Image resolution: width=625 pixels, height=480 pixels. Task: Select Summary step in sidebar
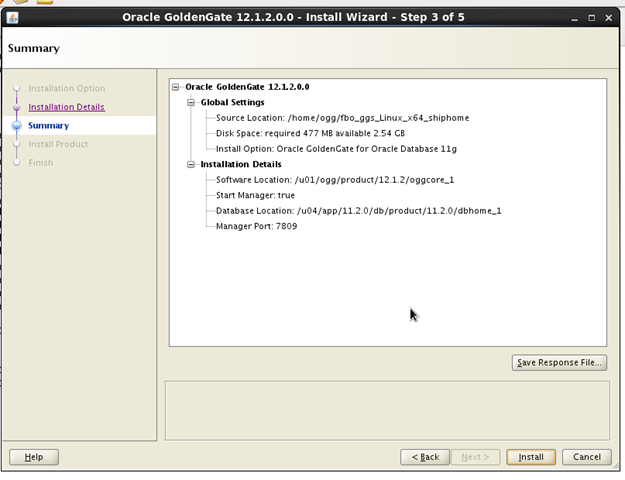click(x=49, y=126)
